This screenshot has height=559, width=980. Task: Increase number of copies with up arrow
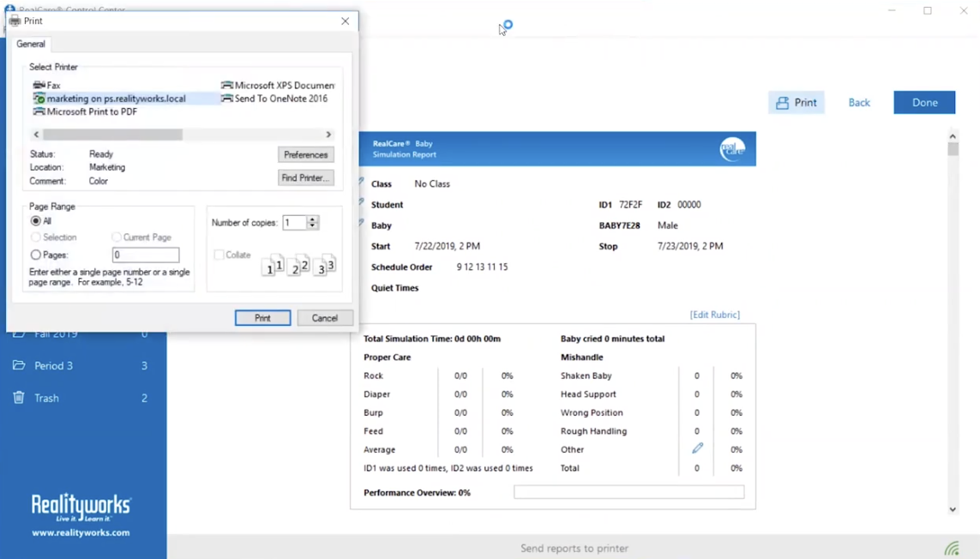click(x=312, y=219)
